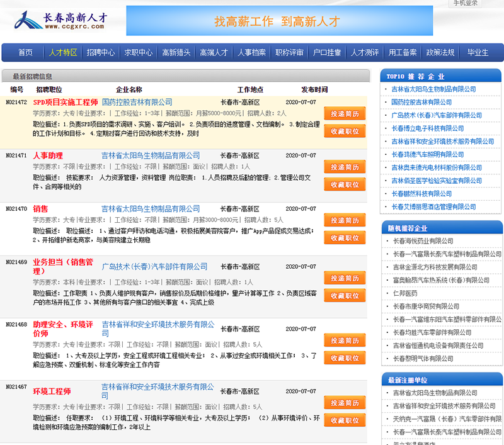The width and height of the screenshot is (504, 445).
Task: Bookmark the 环境工程师 position
Action: coord(345,420)
